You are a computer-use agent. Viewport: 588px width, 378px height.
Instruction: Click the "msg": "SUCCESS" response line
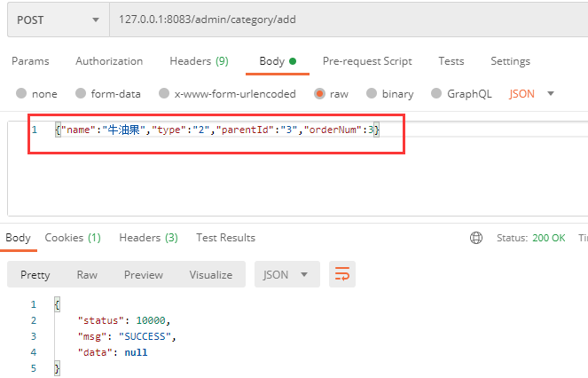127,336
